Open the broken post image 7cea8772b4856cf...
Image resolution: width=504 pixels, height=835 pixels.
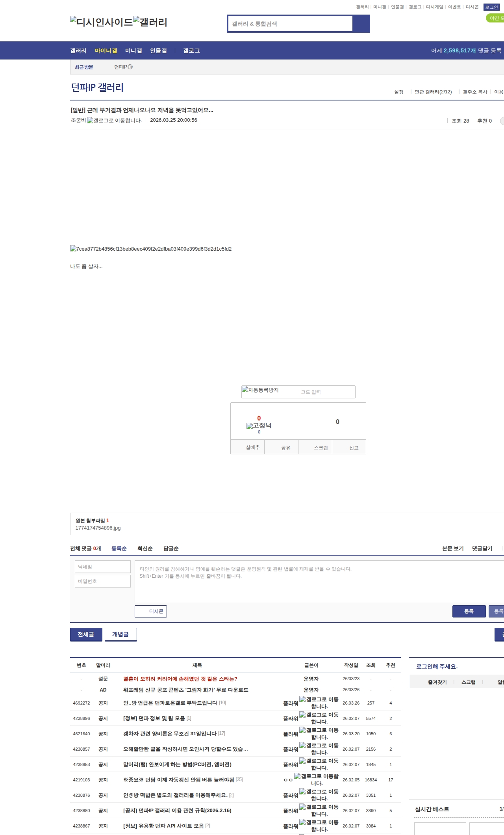(x=151, y=249)
